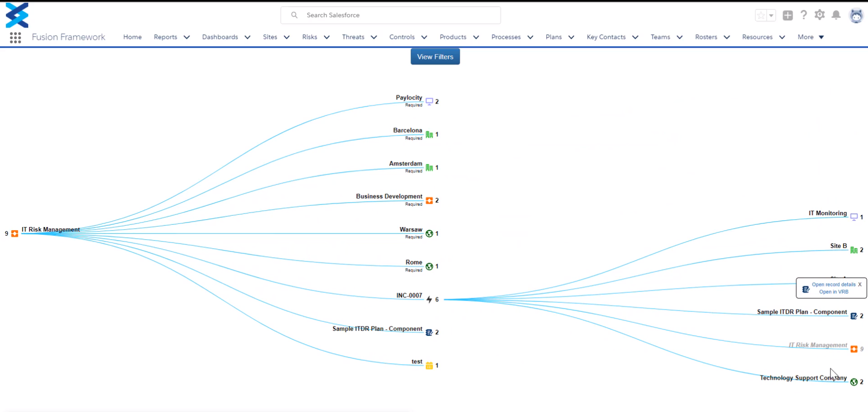
Task: Click the Fusion Framework logo
Action: (17, 15)
